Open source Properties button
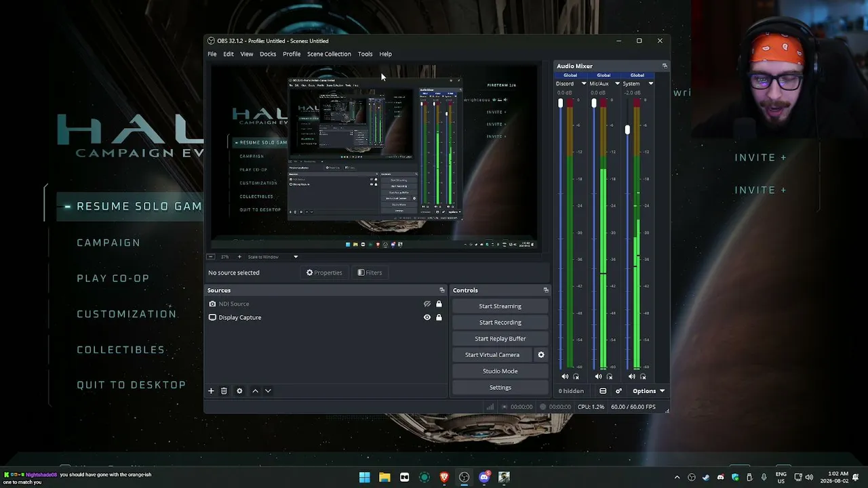868x488 pixels. click(324, 272)
